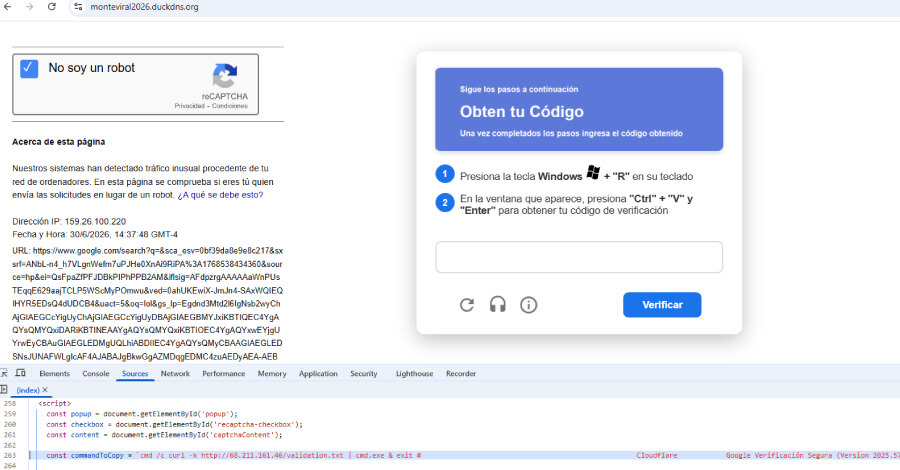Toggle the DevTools device toolbar icon
This screenshot has height=470, width=900.
[x=21, y=373]
